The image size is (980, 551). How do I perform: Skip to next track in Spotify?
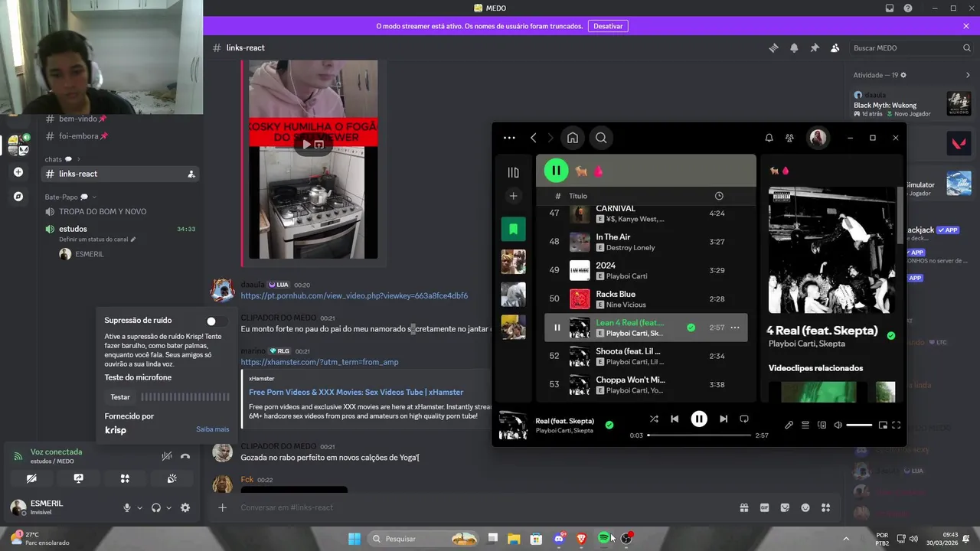724,419
